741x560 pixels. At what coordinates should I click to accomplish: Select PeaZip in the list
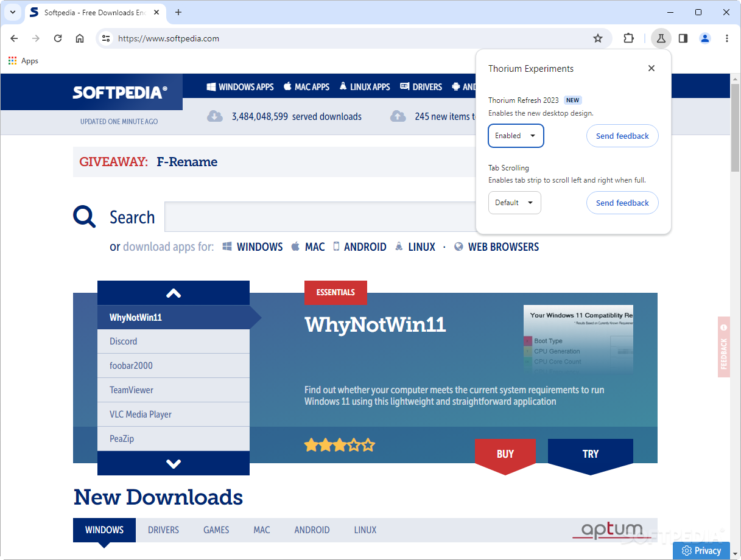point(174,439)
